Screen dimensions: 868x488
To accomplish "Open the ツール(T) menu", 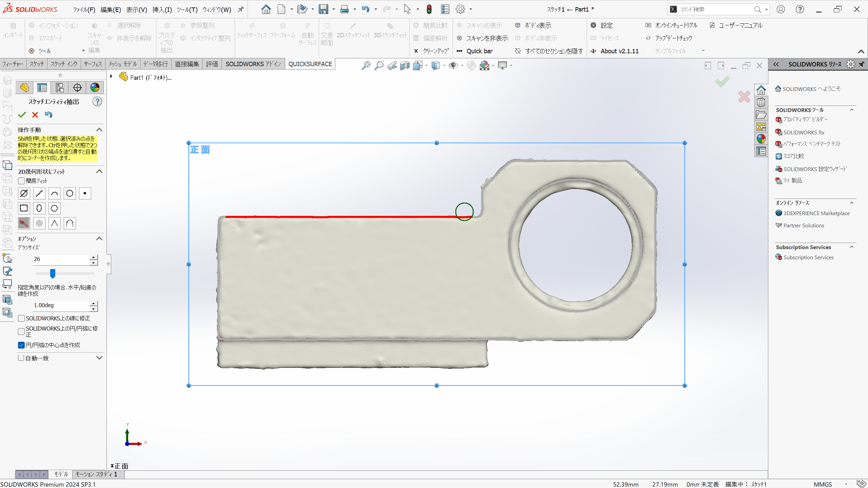I will 187,10.
